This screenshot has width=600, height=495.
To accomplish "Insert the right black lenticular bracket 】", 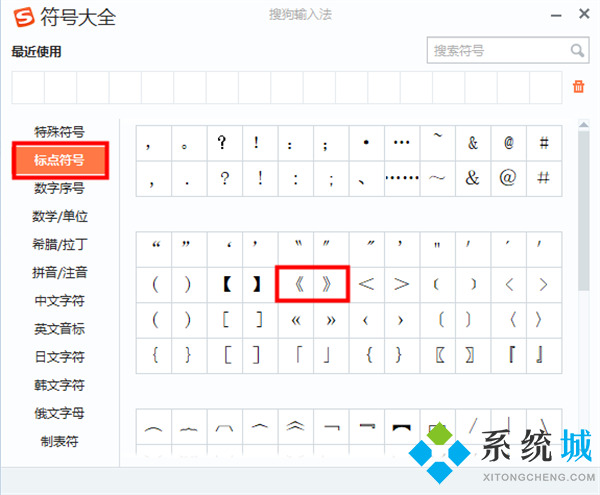I will (260, 285).
